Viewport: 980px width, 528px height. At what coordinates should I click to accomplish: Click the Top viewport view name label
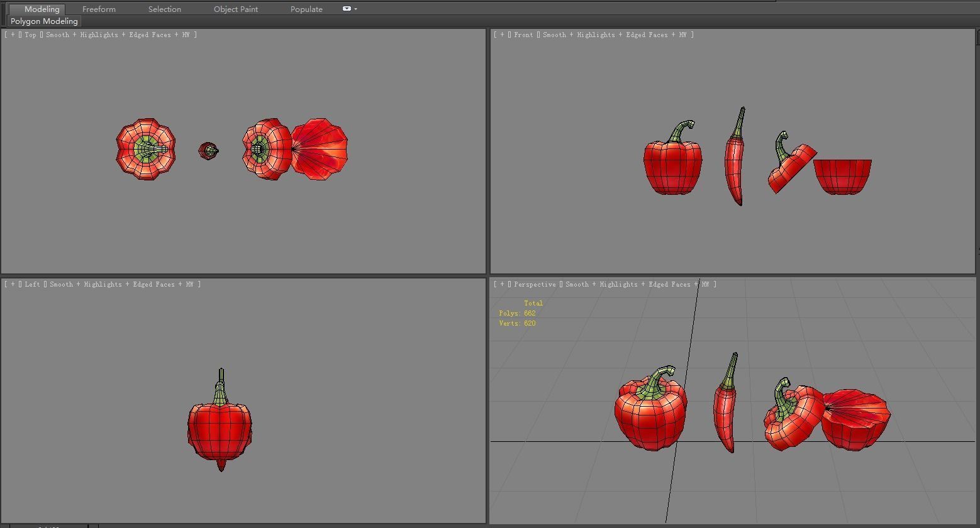click(x=30, y=35)
